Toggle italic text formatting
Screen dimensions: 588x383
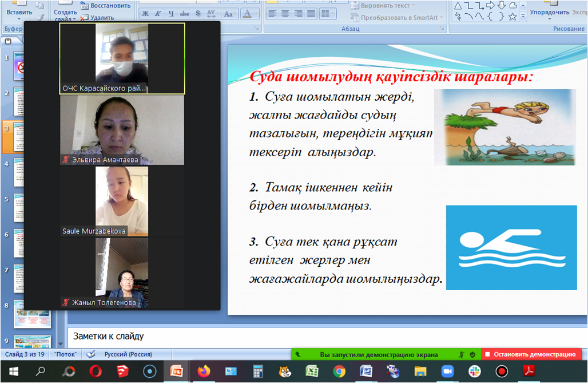click(x=158, y=13)
